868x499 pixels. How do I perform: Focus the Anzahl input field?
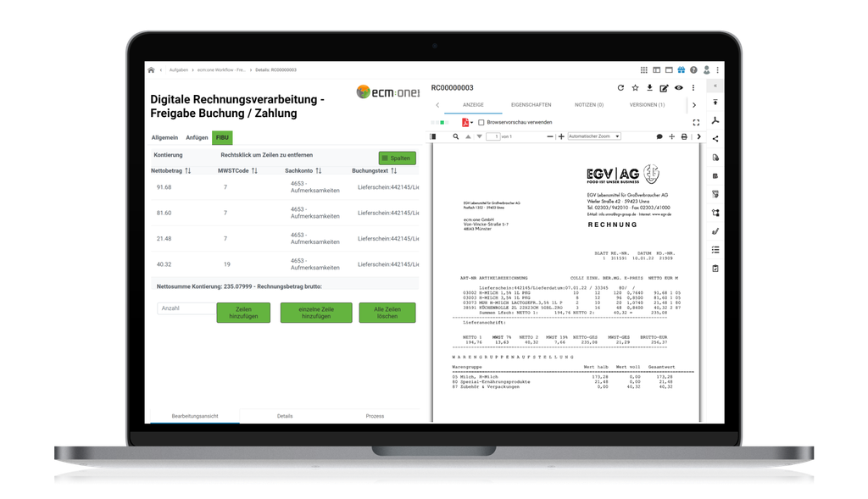[x=186, y=308]
